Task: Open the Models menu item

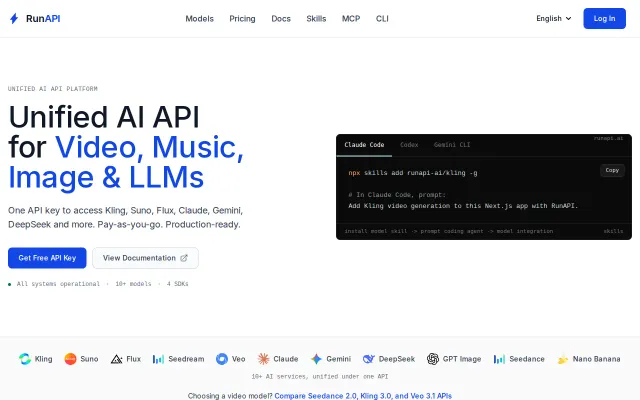Action: click(200, 18)
